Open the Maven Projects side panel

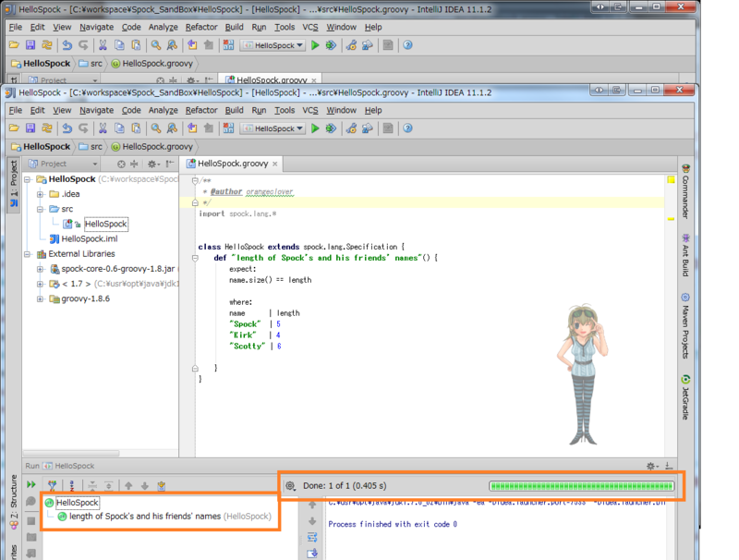(x=685, y=327)
